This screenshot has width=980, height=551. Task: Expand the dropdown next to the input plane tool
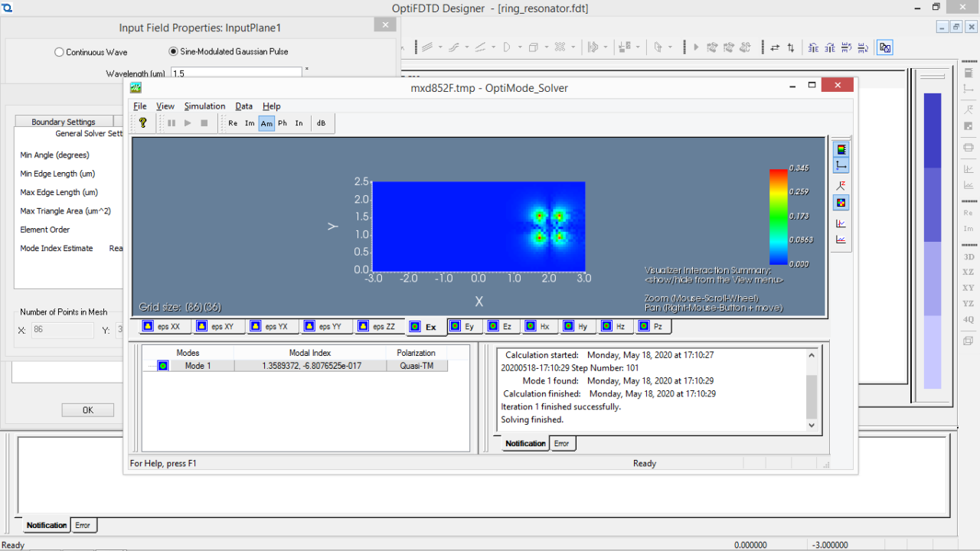605,47
